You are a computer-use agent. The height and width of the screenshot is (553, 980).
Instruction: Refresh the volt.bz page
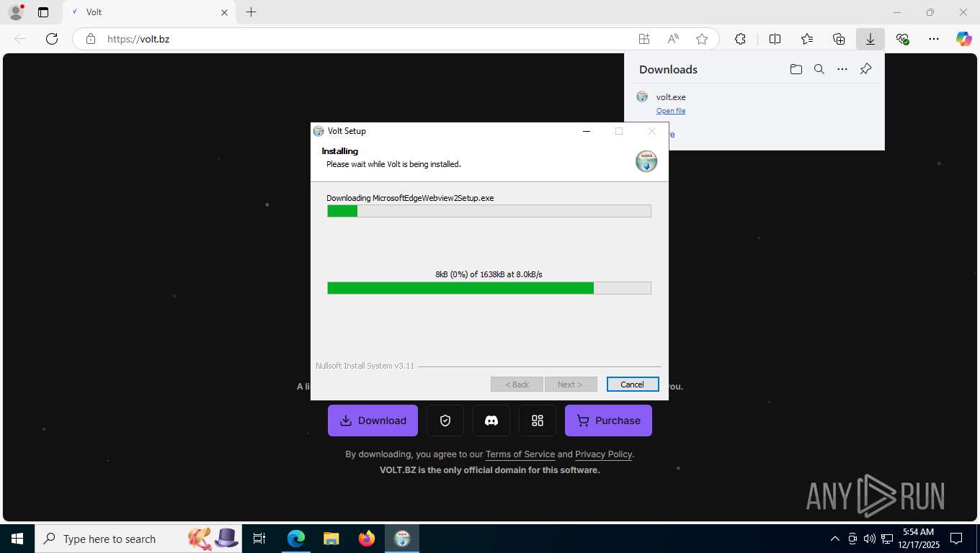[52, 39]
